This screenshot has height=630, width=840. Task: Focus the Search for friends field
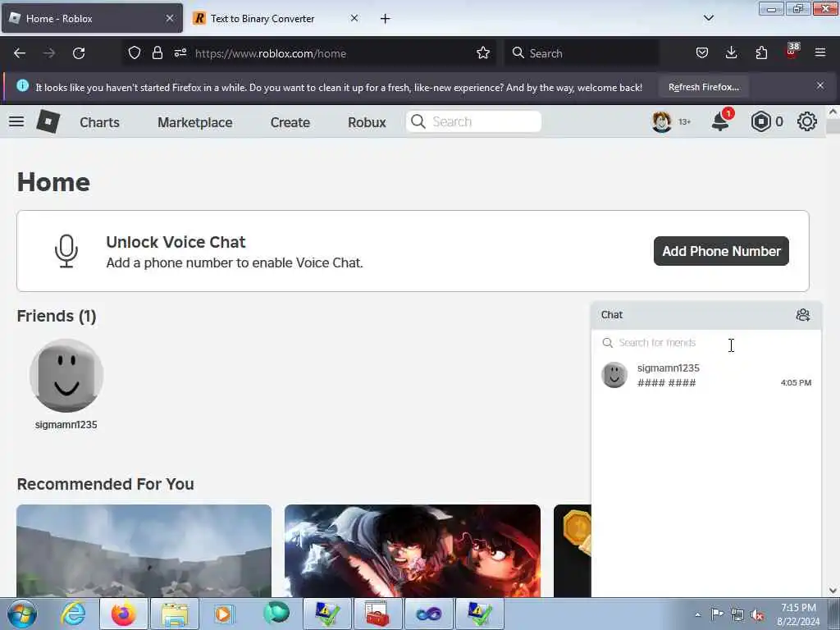pyautogui.click(x=706, y=342)
